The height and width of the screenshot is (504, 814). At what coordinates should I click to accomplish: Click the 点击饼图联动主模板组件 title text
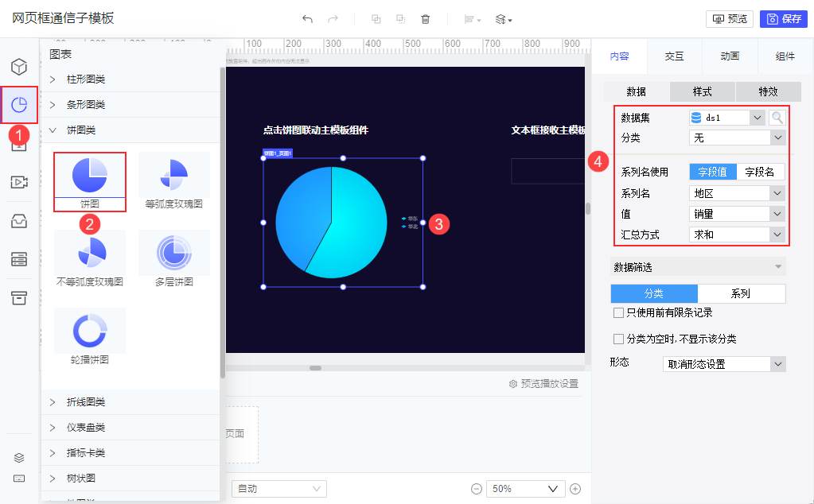pyautogui.click(x=316, y=130)
